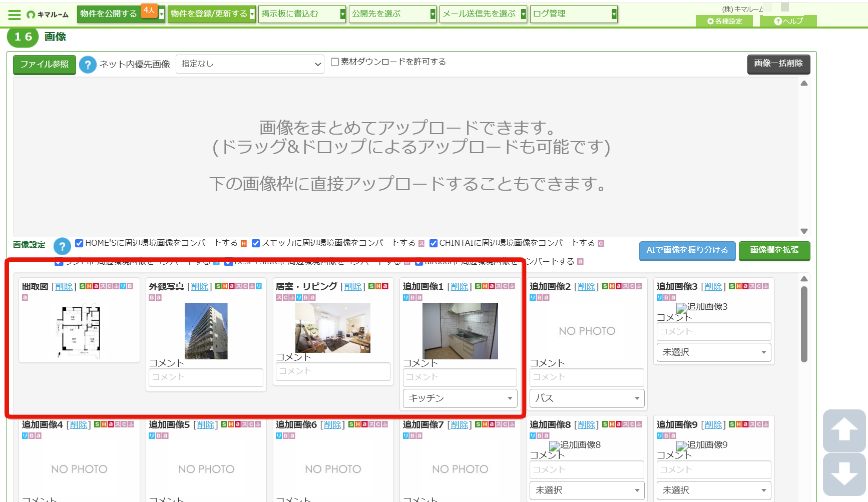Click the help icon beside 画像設定
Image resolution: width=868 pixels, height=502 pixels.
[x=62, y=246]
